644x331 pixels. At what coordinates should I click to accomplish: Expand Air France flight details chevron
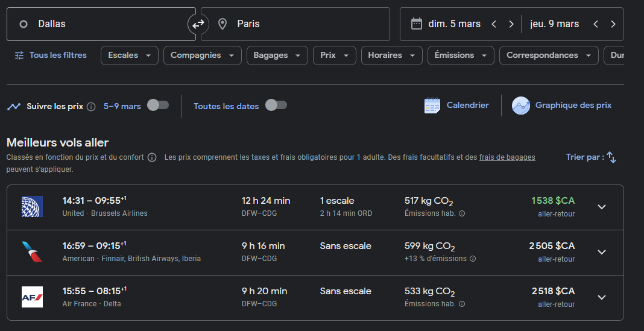coord(602,297)
